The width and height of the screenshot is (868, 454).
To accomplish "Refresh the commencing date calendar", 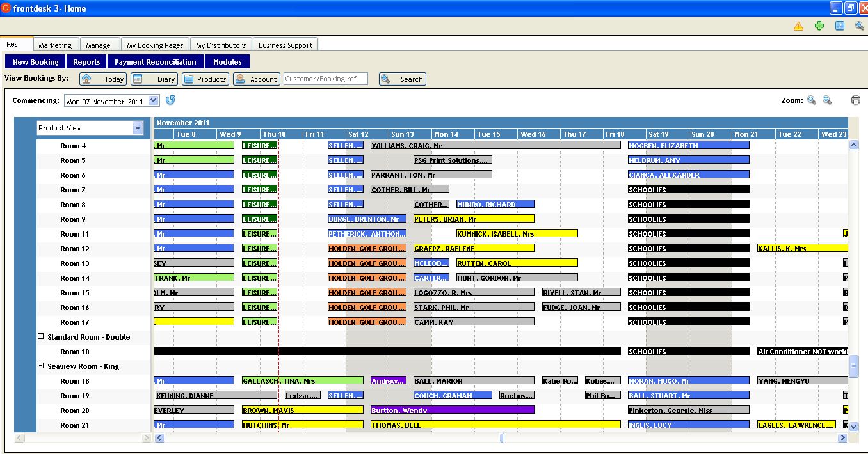I will [x=170, y=100].
